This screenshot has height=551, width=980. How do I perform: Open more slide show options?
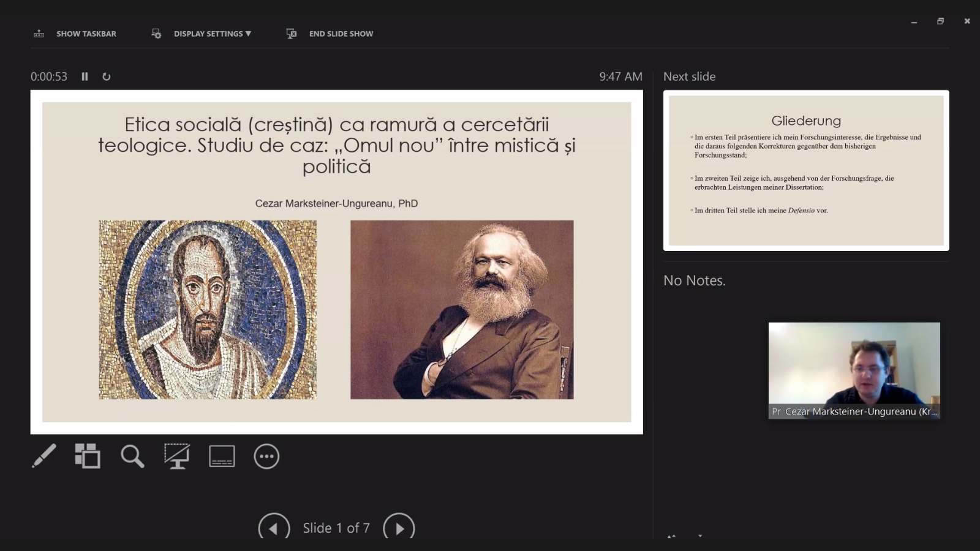click(266, 456)
